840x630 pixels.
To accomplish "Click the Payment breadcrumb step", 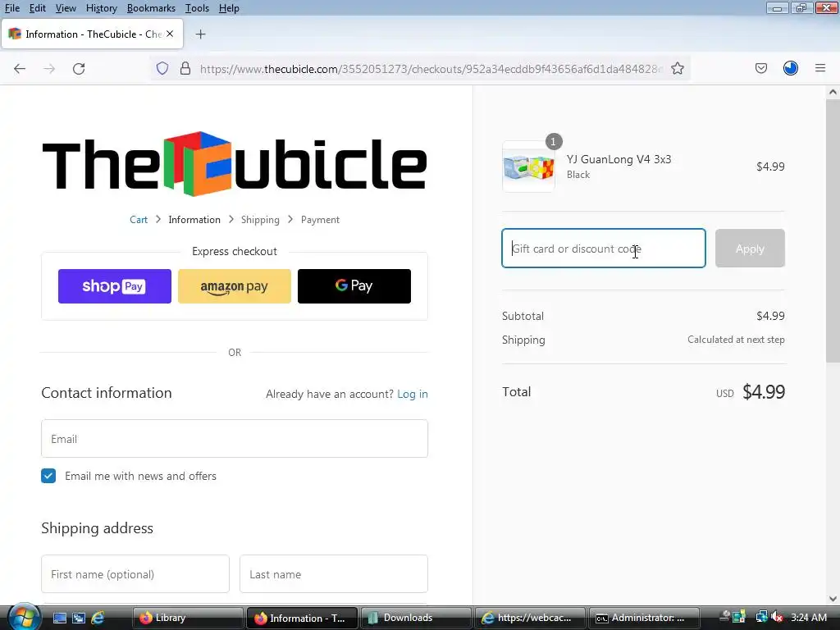I will (321, 220).
